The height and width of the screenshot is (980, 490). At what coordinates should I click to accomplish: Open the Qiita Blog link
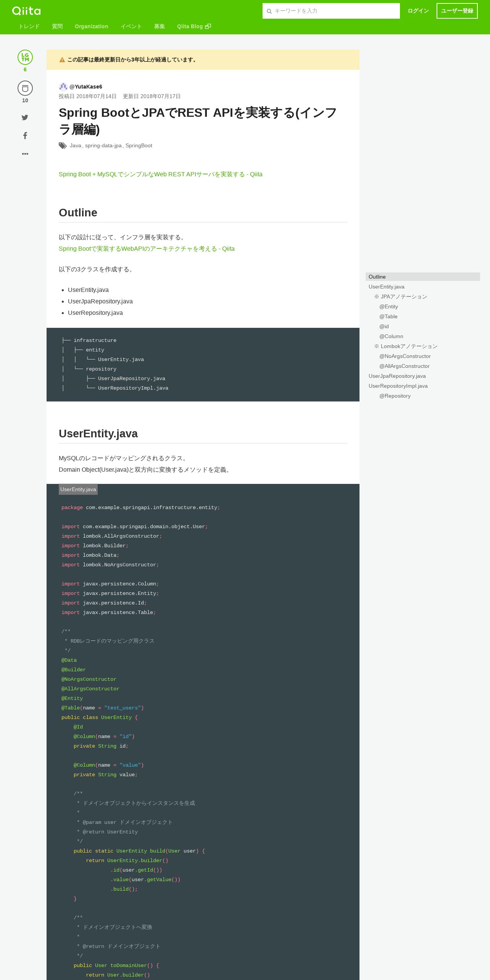point(194,26)
